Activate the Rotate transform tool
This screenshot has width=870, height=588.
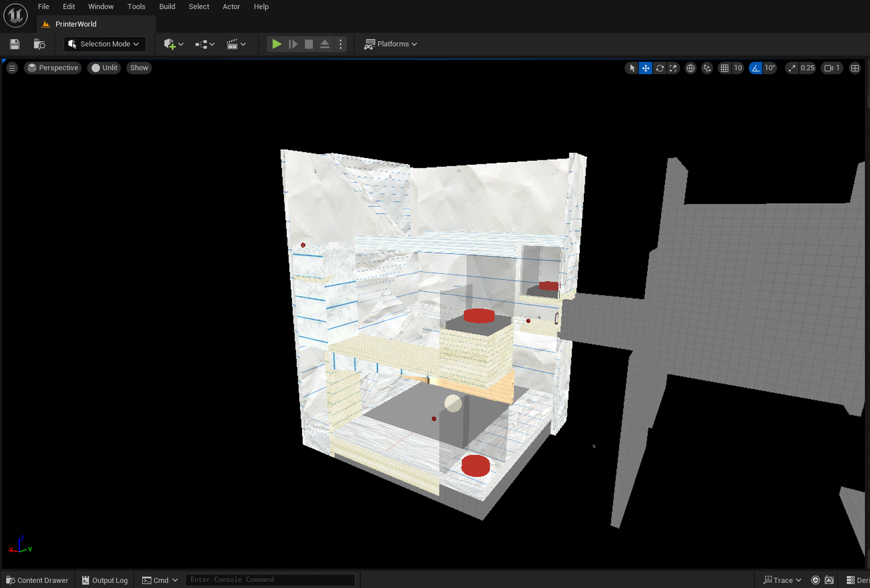pos(660,67)
